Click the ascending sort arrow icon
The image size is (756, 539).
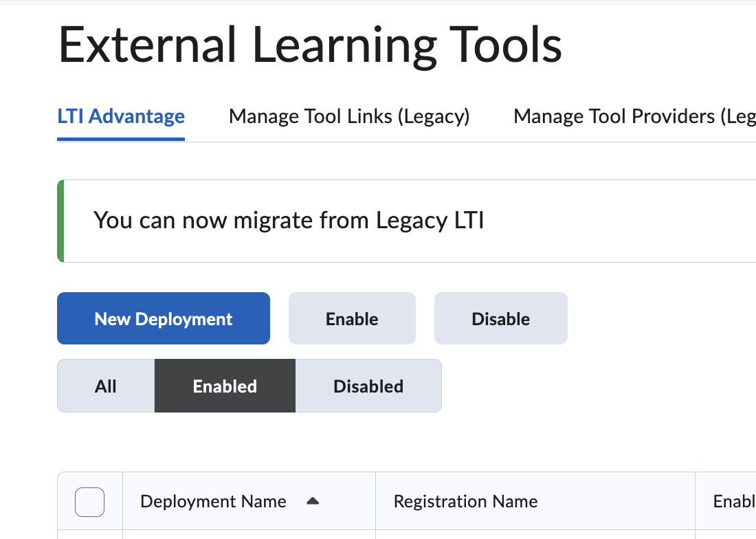[x=313, y=501]
